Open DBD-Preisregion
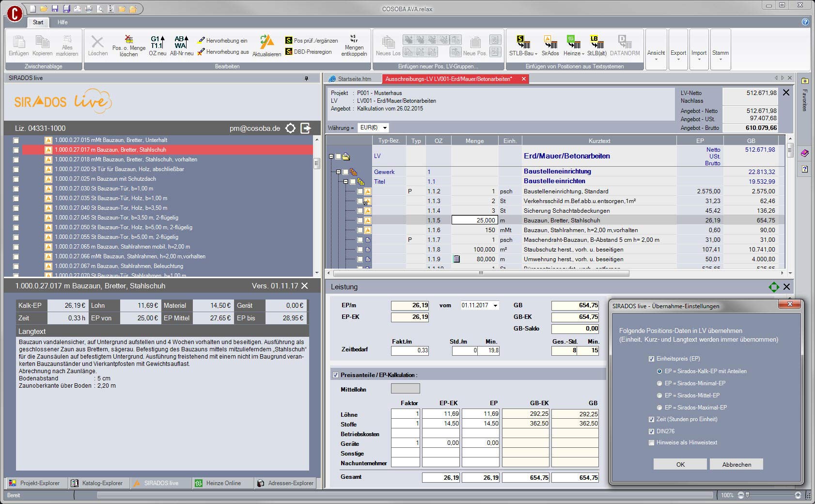Image resolution: width=815 pixels, height=504 pixels. point(308,52)
